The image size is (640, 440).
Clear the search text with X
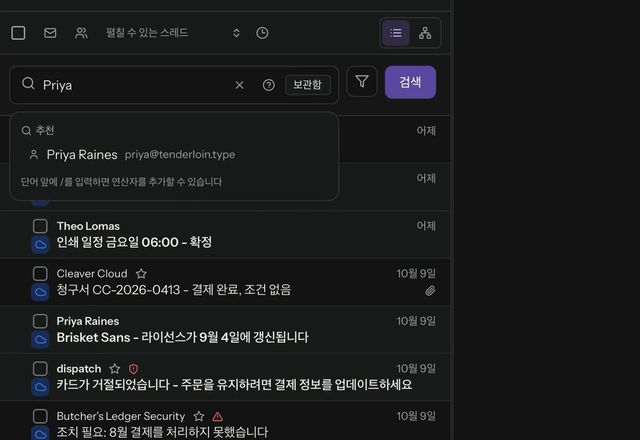[240, 85]
